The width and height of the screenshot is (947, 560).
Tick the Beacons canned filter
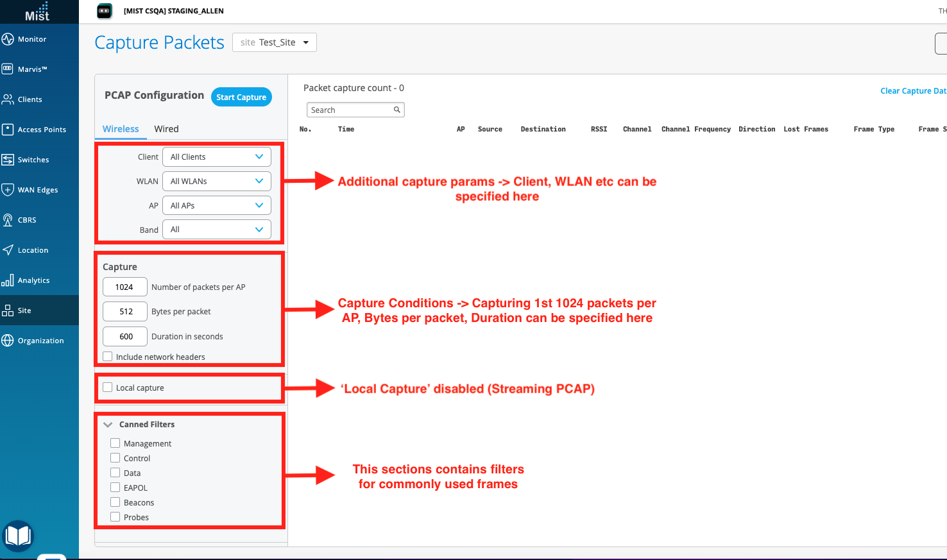coord(115,502)
